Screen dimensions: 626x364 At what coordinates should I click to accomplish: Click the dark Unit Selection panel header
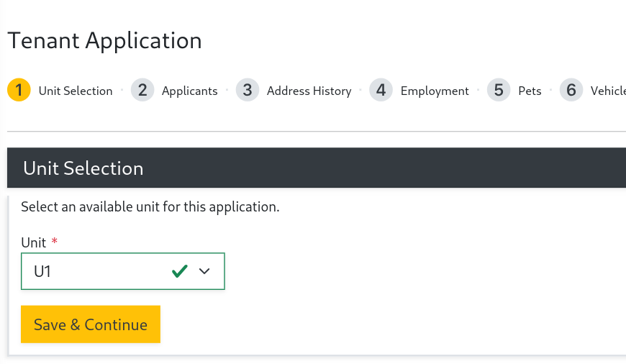pos(317,168)
